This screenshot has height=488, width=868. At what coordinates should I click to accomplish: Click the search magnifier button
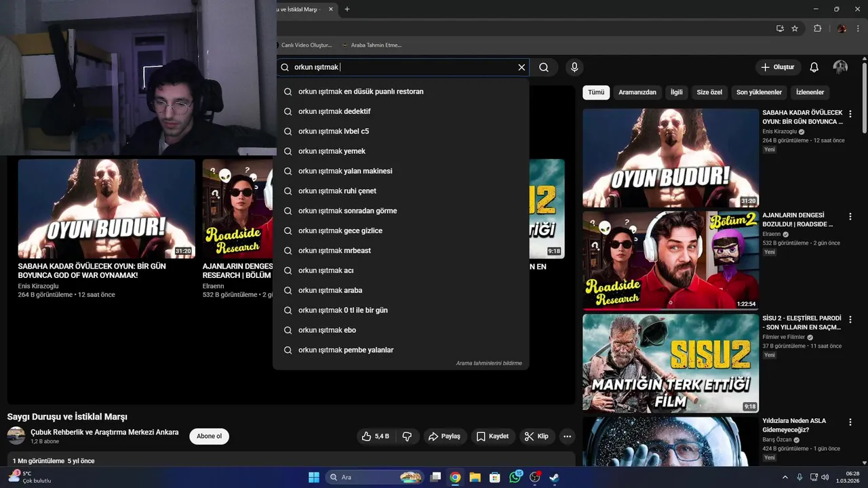544,67
